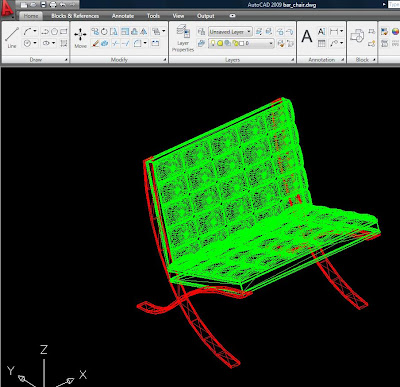The width and height of the screenshot is (400, 387).
Task: Click layer 0 color swatch
Action: pos(241,43)
